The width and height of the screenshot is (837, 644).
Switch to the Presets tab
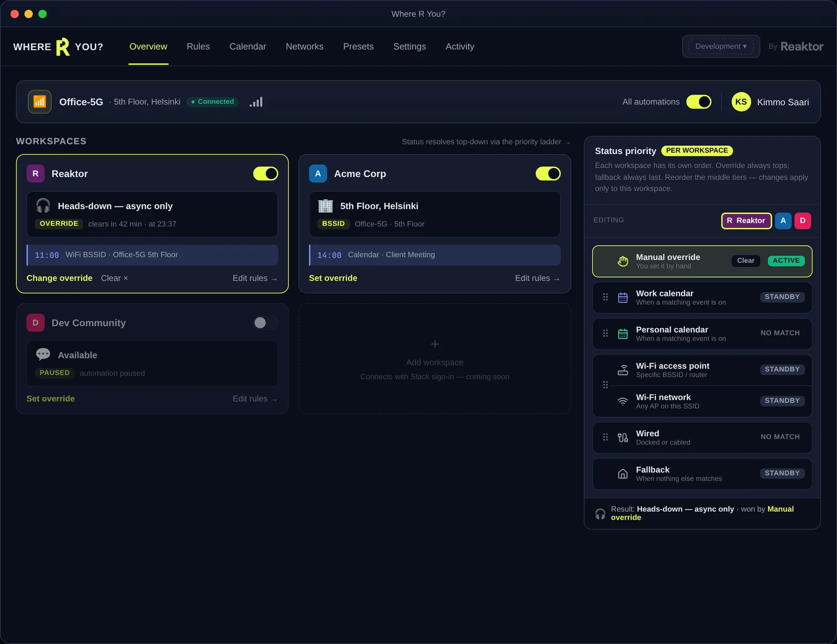click(358, 47)
